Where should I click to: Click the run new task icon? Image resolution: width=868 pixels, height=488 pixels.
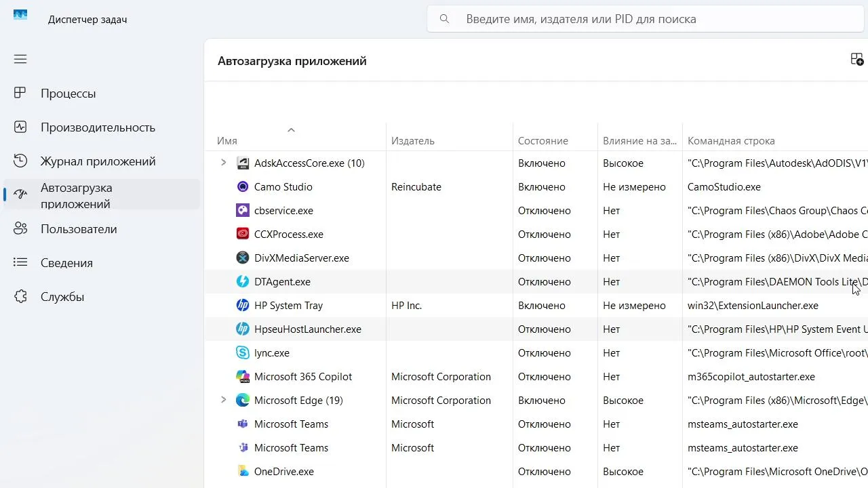click(x=856, y=60)
